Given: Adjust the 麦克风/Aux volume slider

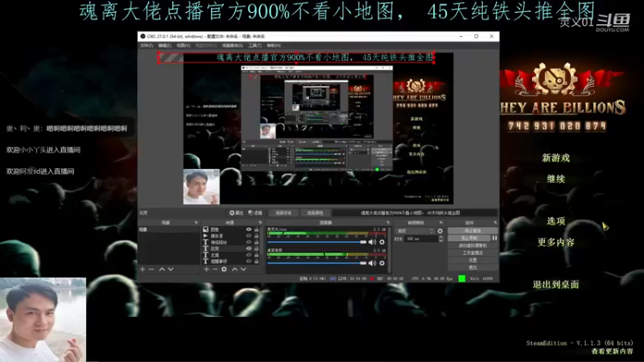Looking at the screenshot, I should [316, 242].
